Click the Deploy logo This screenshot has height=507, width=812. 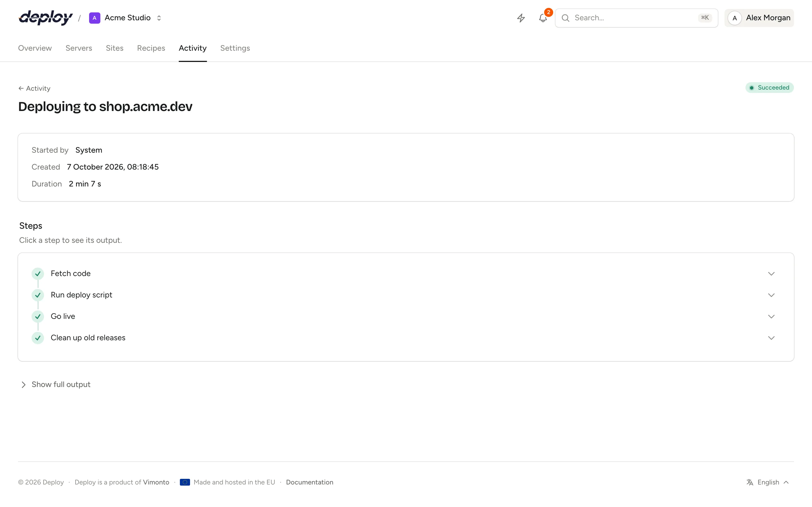point(46,18)
